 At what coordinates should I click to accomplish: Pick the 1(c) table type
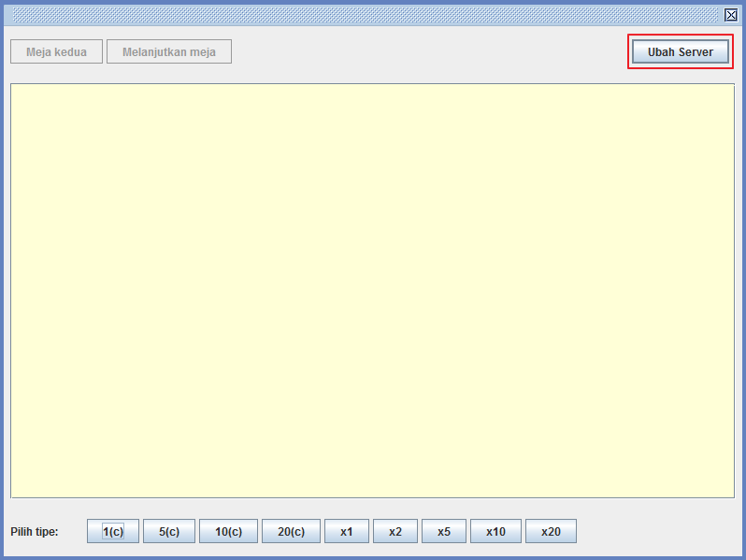click(x=113, y=531)
